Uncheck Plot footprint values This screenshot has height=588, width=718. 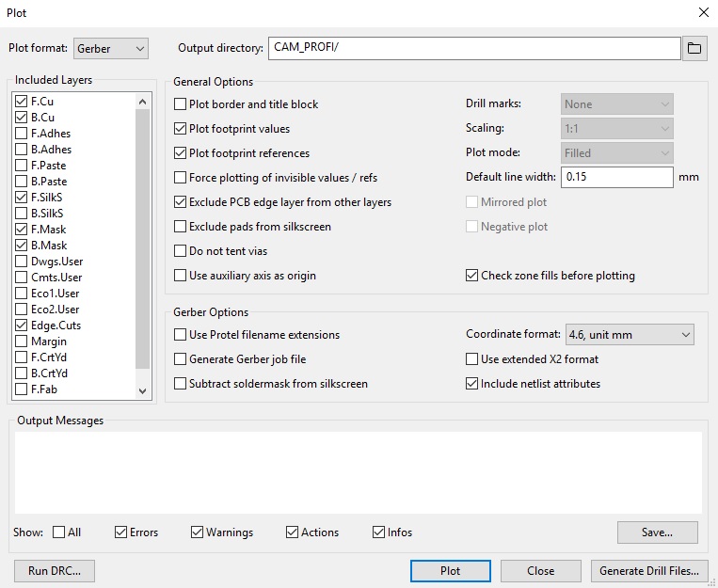(x=182, y=129)
